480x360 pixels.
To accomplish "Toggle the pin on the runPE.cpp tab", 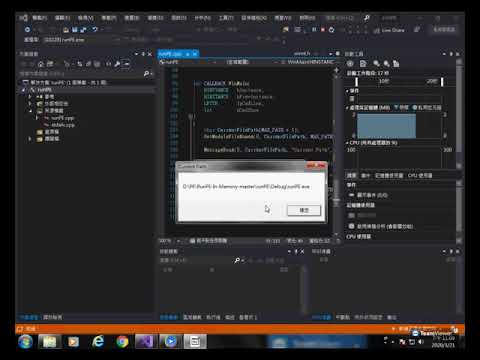I will click(188, 54).
